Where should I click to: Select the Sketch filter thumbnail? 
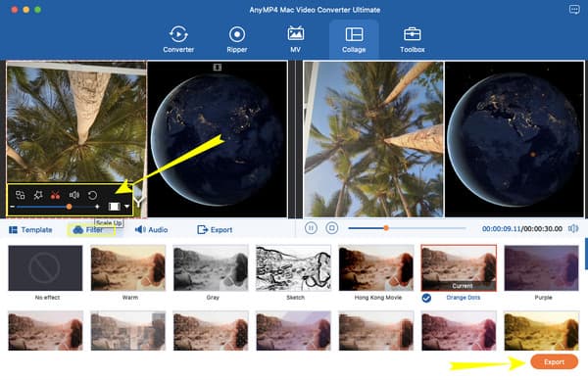293,268
